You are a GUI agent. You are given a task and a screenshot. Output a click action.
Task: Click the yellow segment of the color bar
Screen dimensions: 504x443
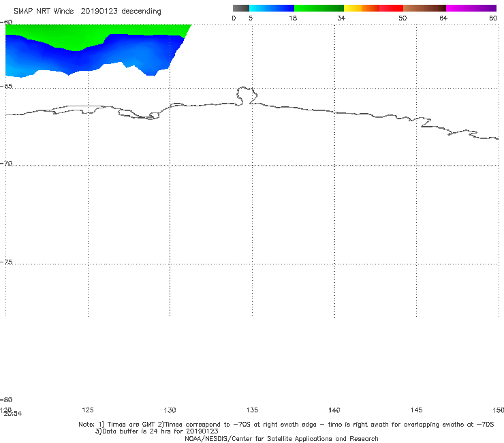click(353, 8)
